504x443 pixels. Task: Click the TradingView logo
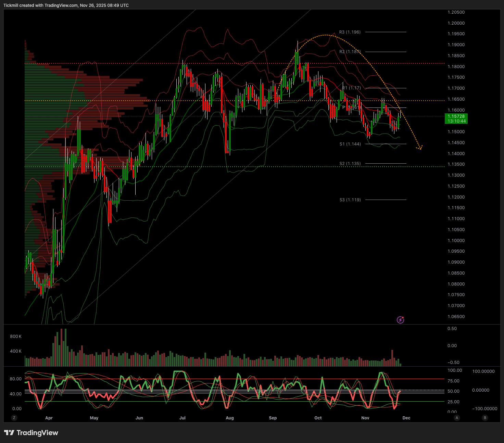coord(31,433)
